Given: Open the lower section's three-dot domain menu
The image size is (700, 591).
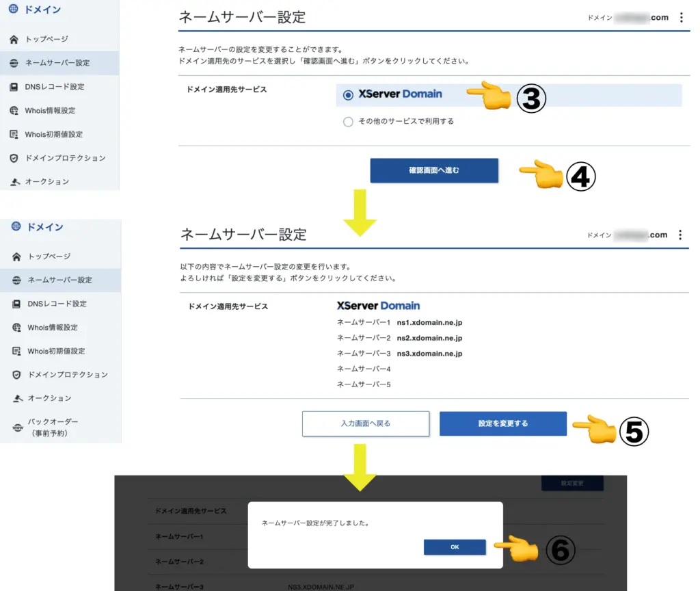Looking at the screenshot, I should coord(681,235).
